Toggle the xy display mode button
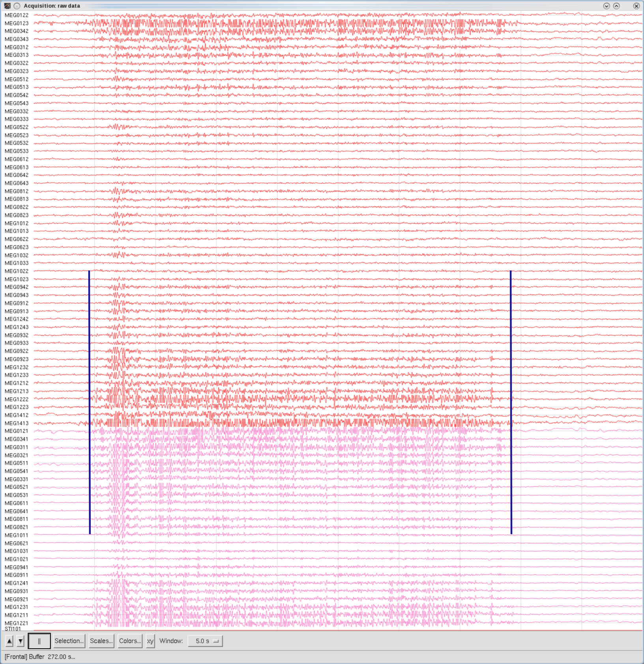 pos(150,641)
